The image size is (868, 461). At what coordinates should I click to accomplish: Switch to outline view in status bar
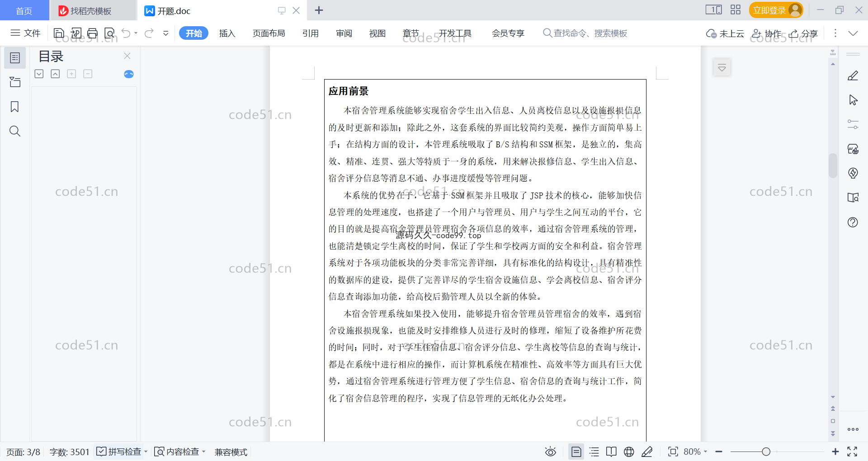click(x=594, y=452)
